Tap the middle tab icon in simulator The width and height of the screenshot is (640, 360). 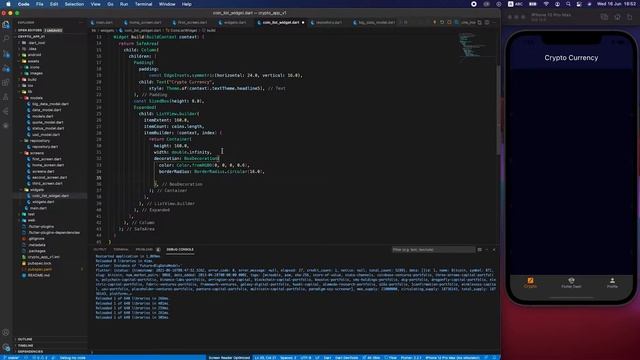(x=571, y=280)
